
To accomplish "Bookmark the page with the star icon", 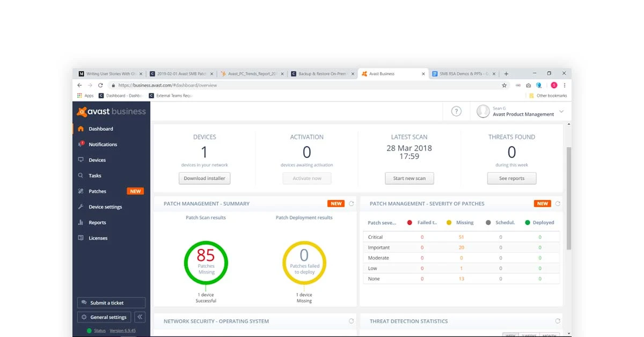I will (x=504, y=85).
